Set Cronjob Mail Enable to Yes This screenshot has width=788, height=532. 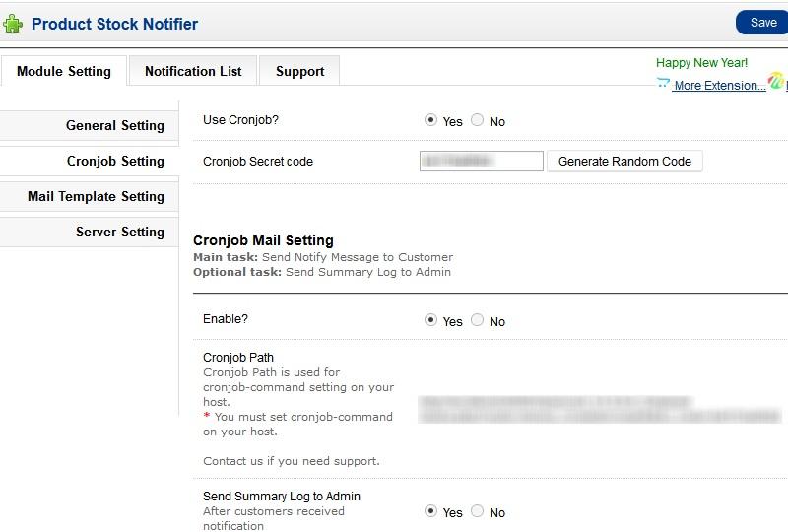pyautogui.click(x=430, y=320)
